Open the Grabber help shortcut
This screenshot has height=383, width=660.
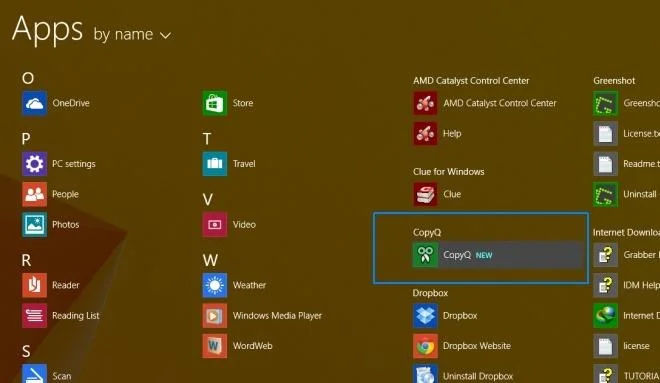626,255
